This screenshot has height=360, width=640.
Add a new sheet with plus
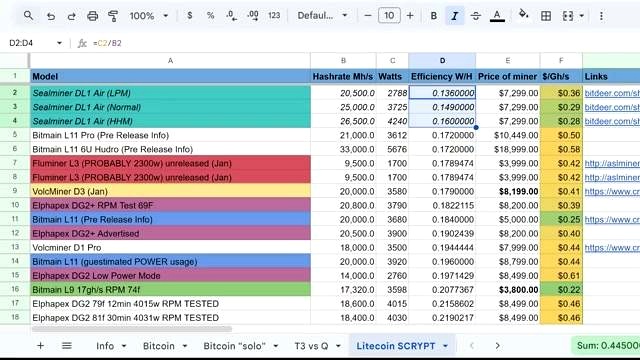point(40,346)
